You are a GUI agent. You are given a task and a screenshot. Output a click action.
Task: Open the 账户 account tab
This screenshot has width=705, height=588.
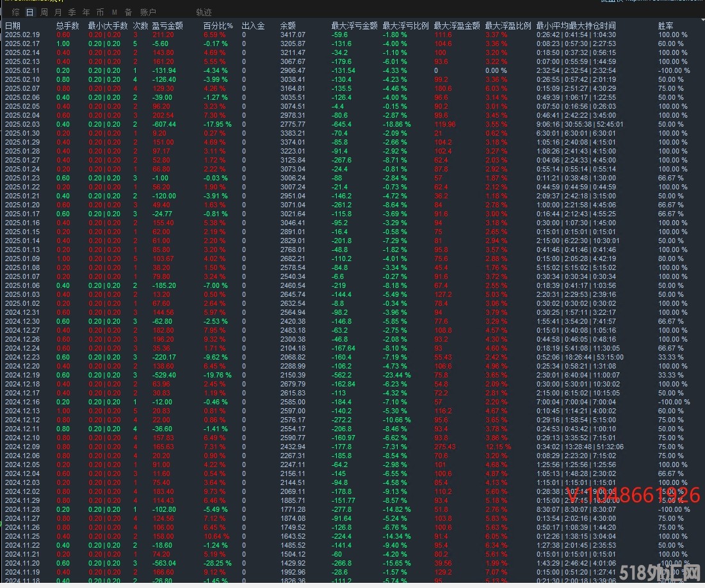(148, 12)
